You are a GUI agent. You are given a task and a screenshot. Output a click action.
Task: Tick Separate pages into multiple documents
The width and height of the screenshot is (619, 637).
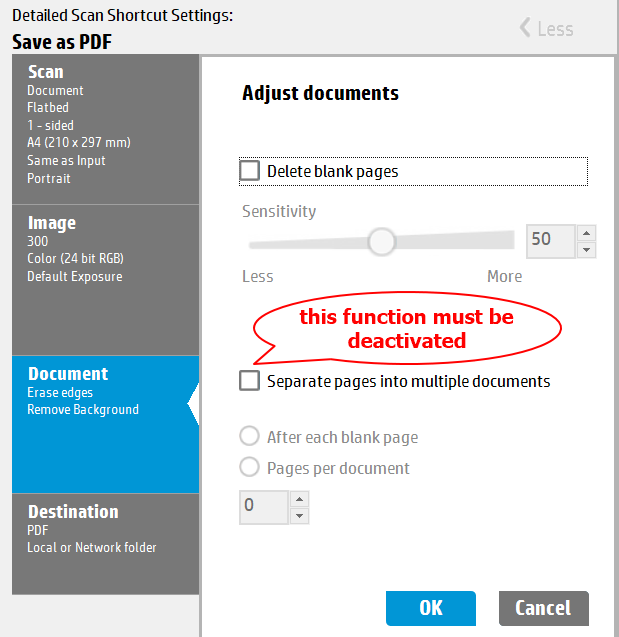click(250, 381)
